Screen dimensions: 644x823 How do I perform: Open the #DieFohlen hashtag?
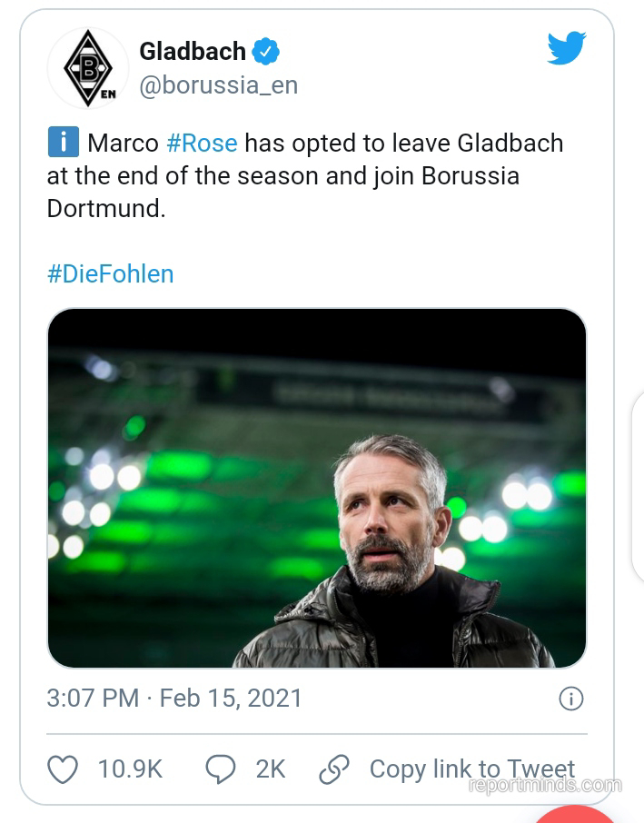coord(110,273)
